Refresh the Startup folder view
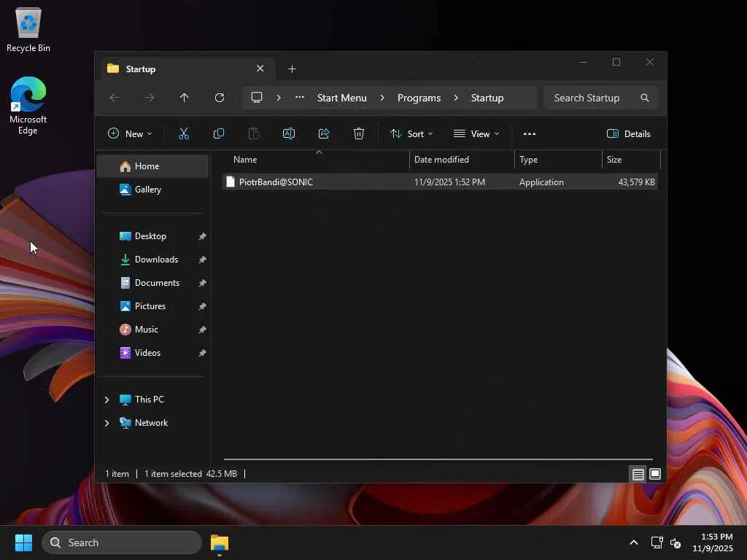 [x=220, y=98]
